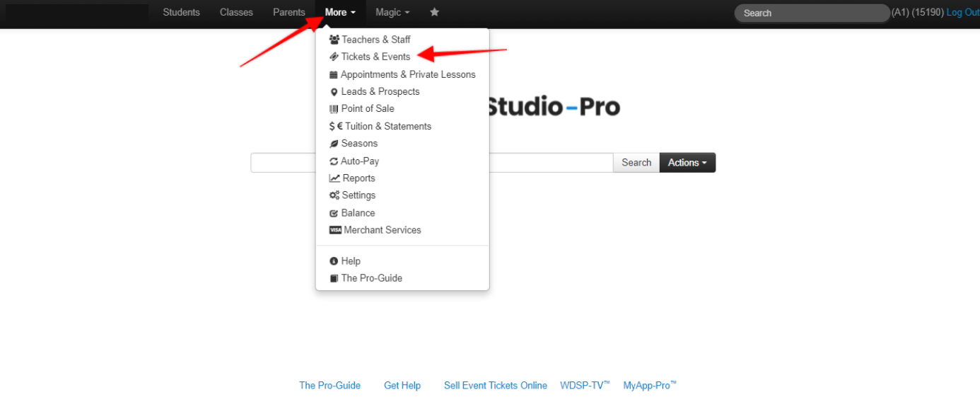Screen dimensions: 980x402
Task: Click the checkmark icon beside Balance
Action: [334, 213]
